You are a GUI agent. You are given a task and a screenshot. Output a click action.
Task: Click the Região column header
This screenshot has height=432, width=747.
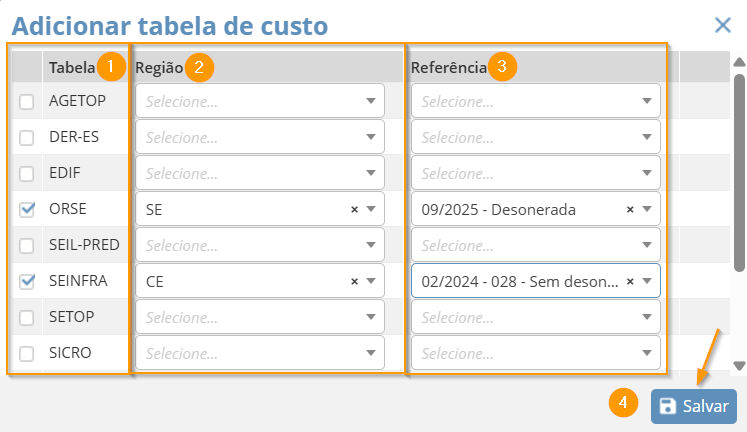click(160, 67)
